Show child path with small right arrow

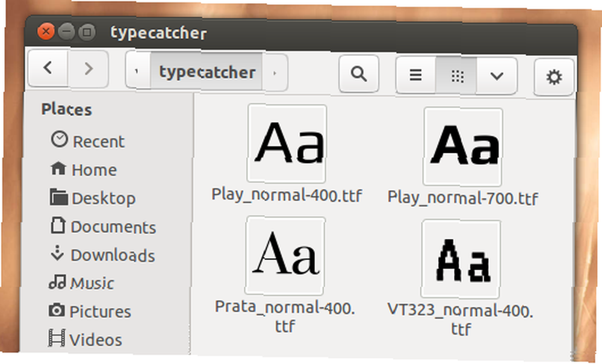(275, 73)
